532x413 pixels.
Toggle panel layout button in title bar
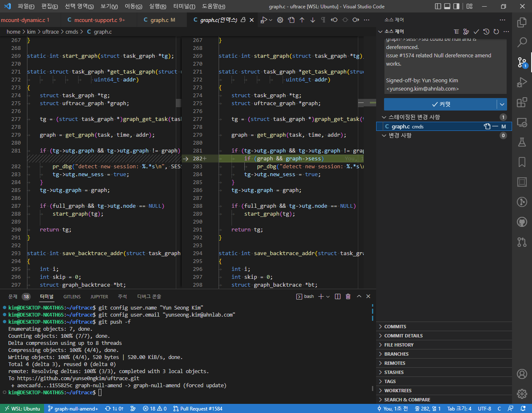click(447, 6)
